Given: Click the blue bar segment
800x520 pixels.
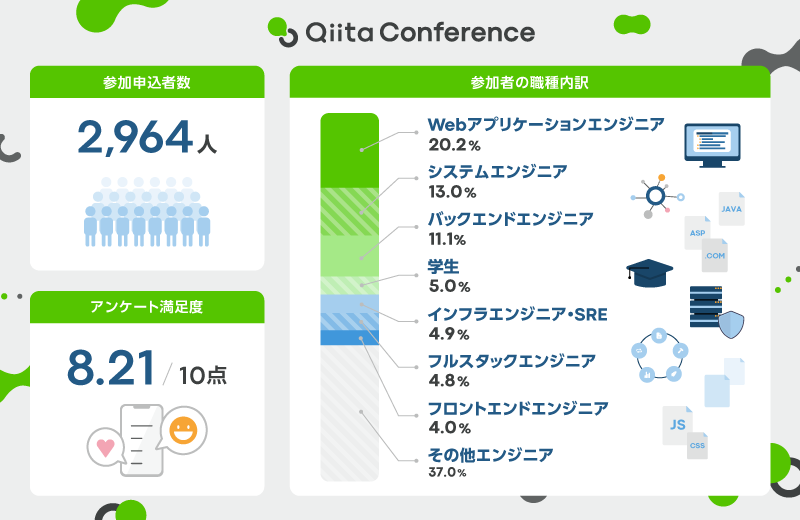Looking at the screenshot, I should pos(349,338).
